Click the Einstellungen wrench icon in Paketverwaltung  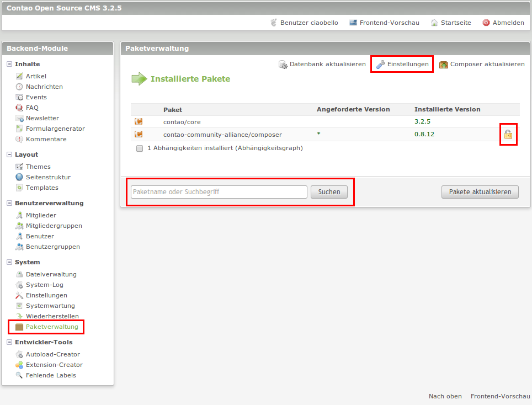click(x=380, y=65)
